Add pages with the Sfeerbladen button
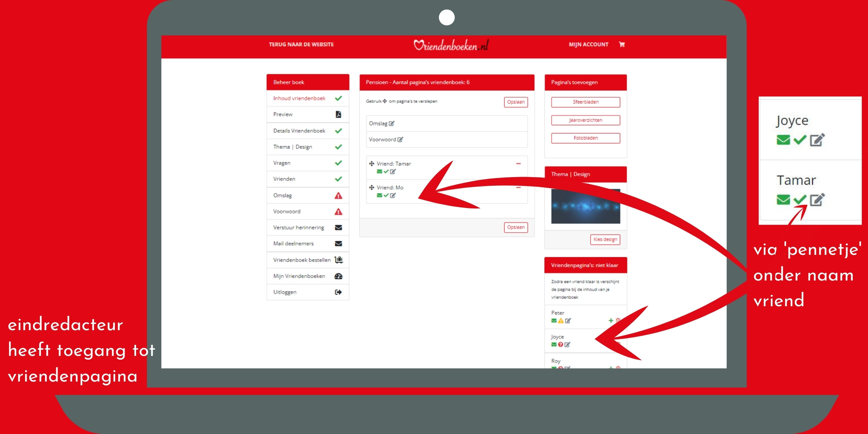This screenshot has width=868, height=434. (x=586, y=102)
